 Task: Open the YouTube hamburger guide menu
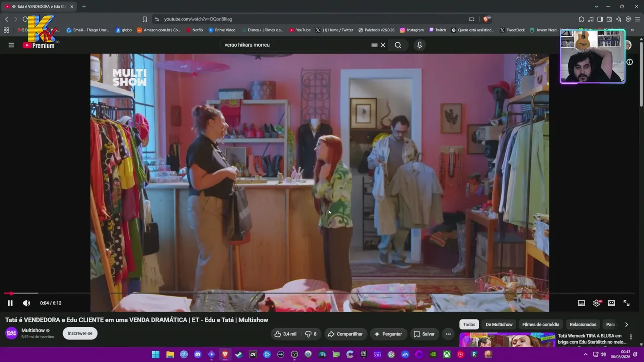(x=11, y=45)
